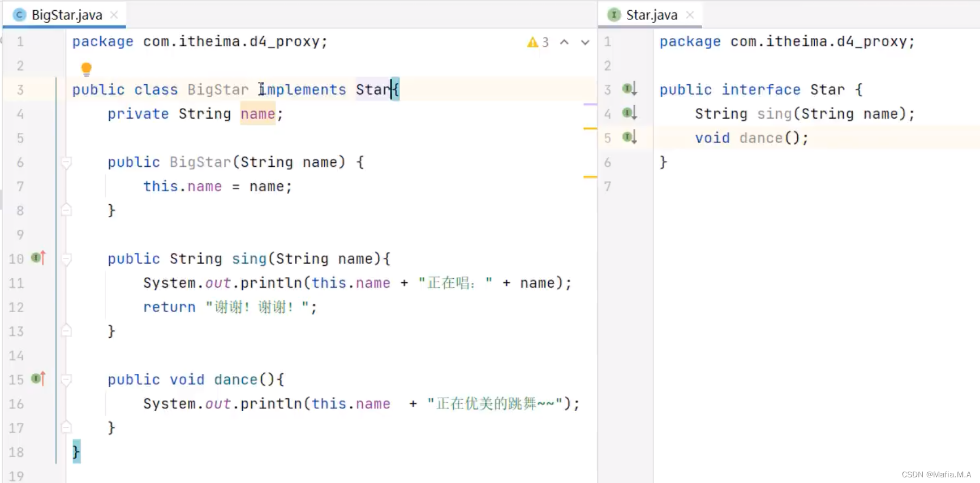Screen dimensions: 980x483
Task: Click line number 3 in BigStar.java gutter
Action: coord(20,90)
